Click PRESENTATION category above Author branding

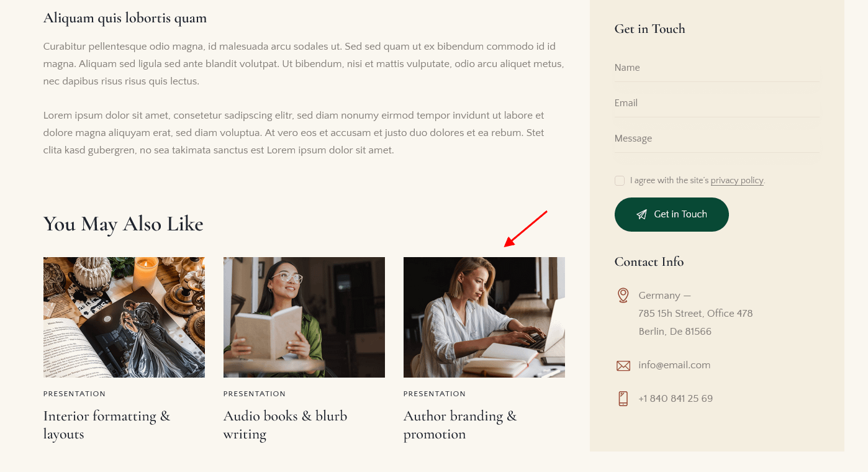pyautogui.click(x=435, y=394)
